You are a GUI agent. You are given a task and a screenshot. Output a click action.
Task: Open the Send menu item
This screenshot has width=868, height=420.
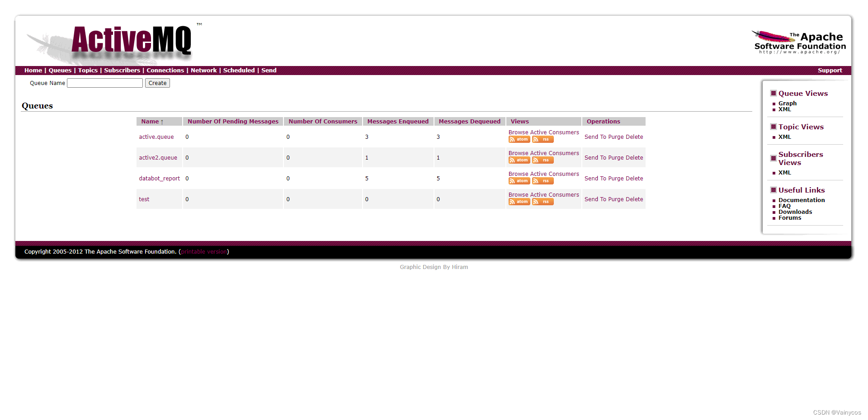pos(269,71)
